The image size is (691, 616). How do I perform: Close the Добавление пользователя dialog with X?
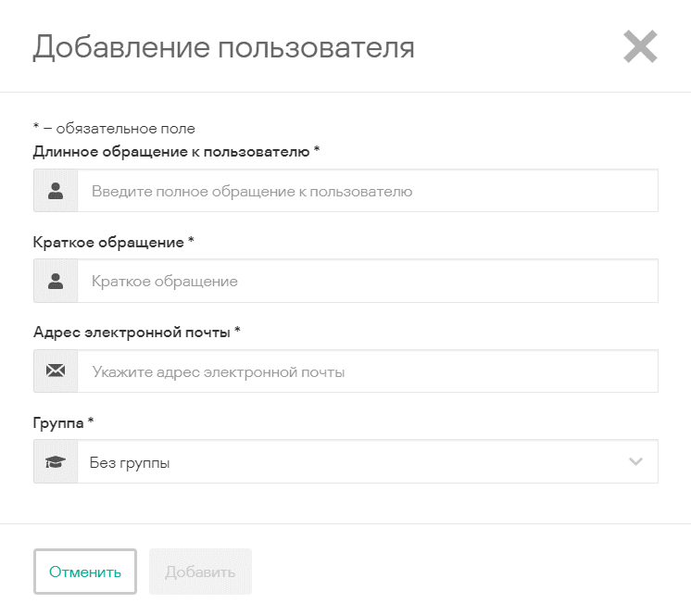(x=640, y=46)
